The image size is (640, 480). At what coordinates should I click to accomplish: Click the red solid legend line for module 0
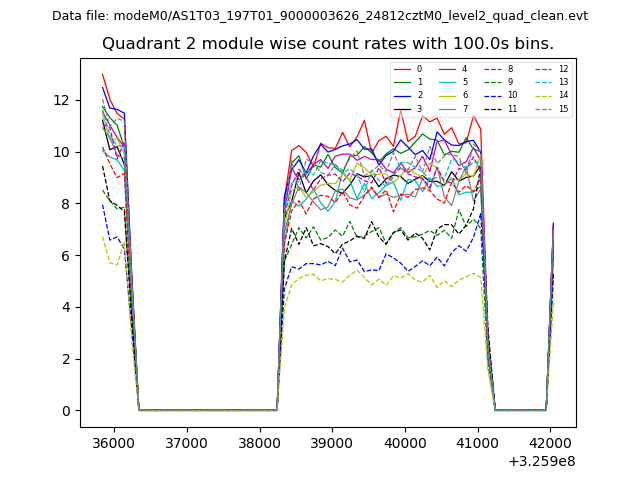pos(402,69)
